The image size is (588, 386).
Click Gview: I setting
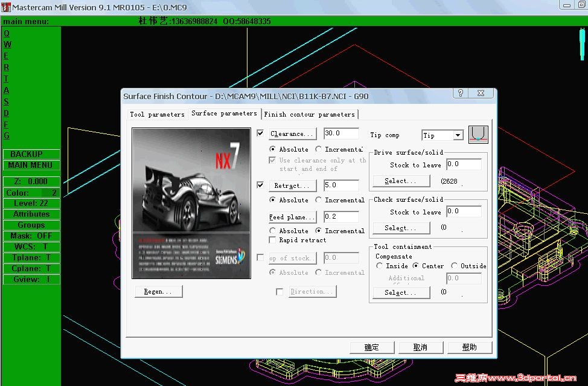31,280
